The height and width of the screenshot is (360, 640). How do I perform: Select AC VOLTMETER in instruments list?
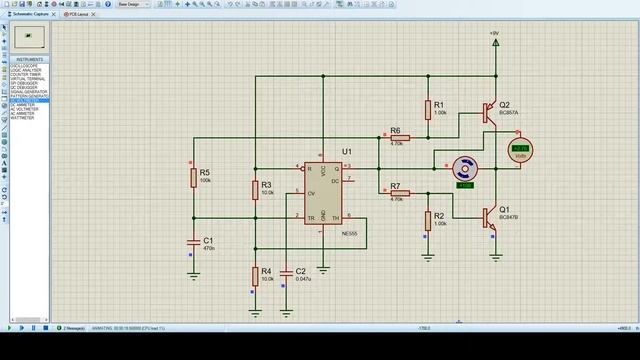tap(24, 109)
